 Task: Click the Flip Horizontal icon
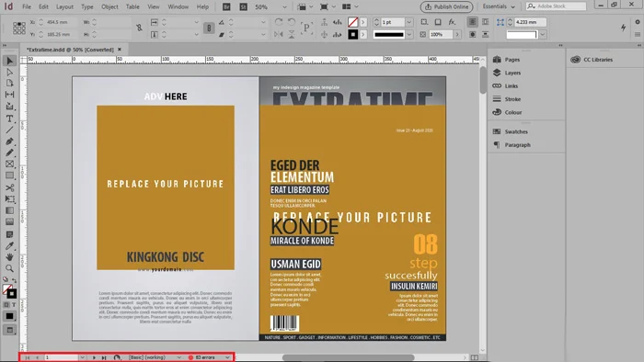(x=279, y=34)
